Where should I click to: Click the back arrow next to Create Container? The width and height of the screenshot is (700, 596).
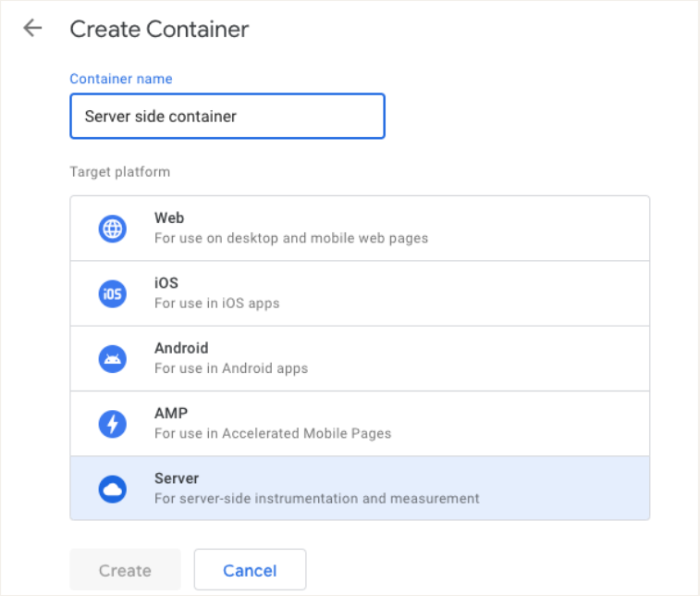click(x=33, y=29)
